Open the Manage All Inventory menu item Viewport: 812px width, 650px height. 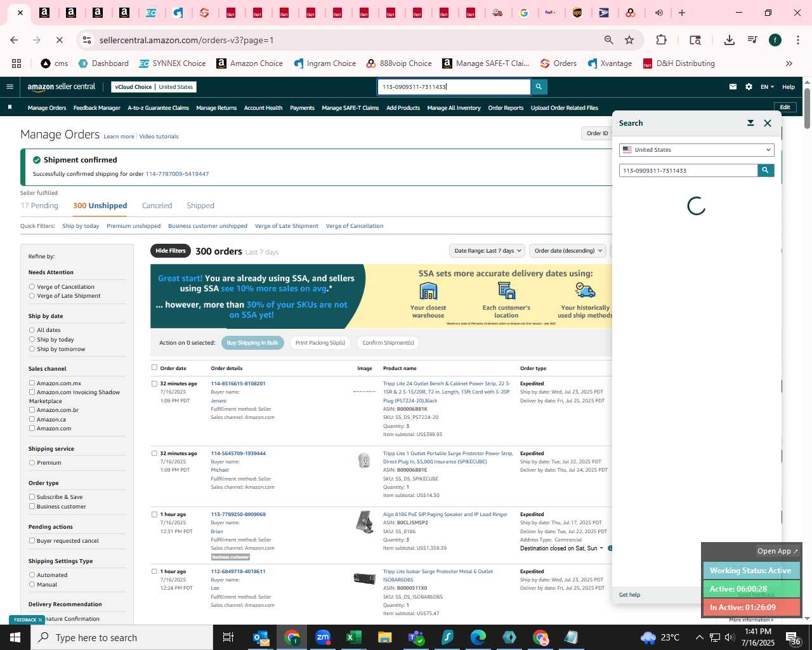tap(454, 108)
